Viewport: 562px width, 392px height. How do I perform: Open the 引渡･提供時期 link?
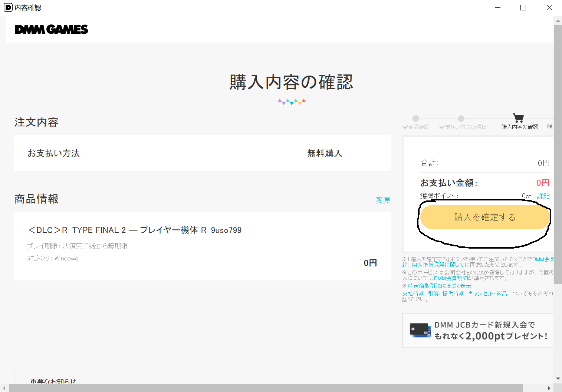point(446,294)
